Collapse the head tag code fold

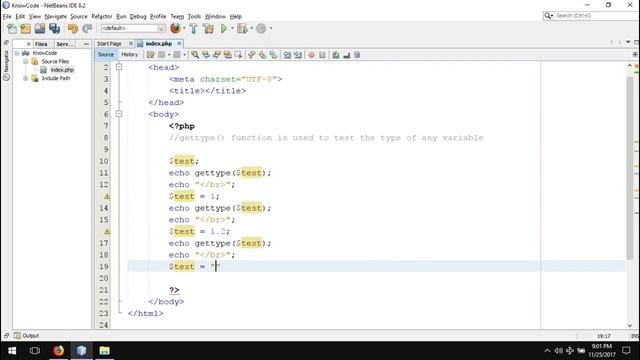pyautogui.click(x=119, y=67)
